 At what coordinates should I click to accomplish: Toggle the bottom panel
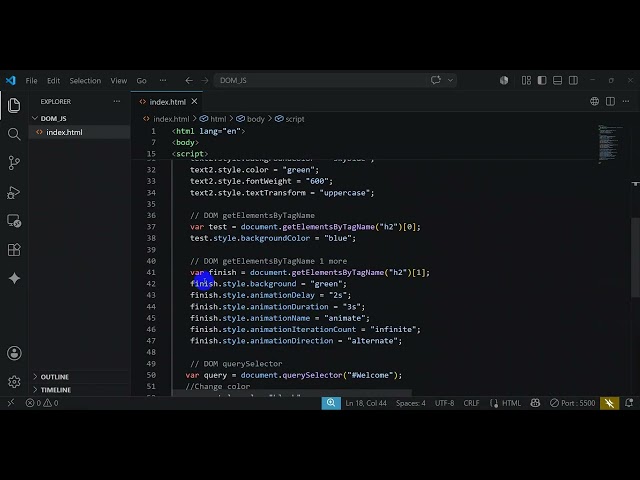(x=558, y=80)
